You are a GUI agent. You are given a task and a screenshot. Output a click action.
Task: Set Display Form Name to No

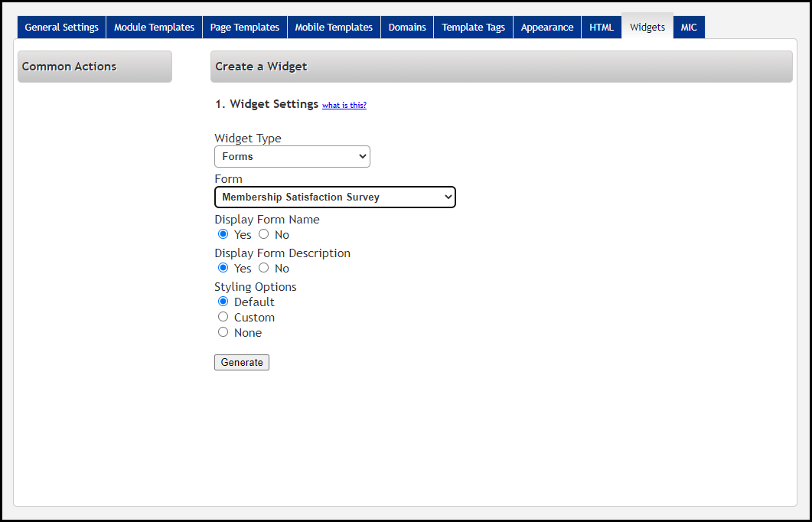click(263, 234)
